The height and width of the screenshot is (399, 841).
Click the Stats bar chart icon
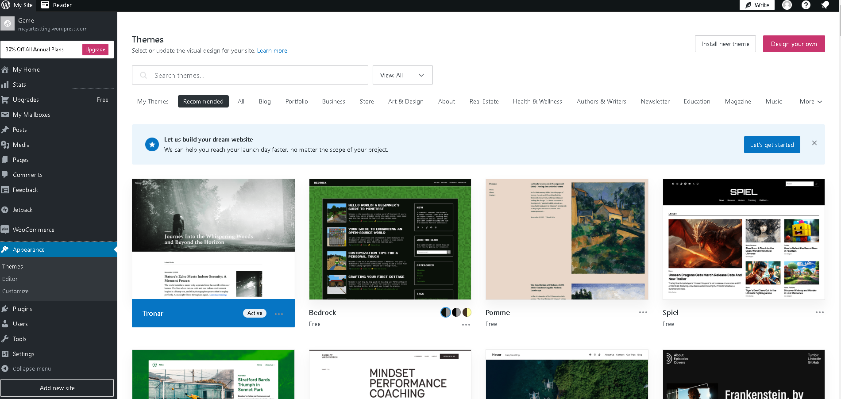[x=5, y=85]
